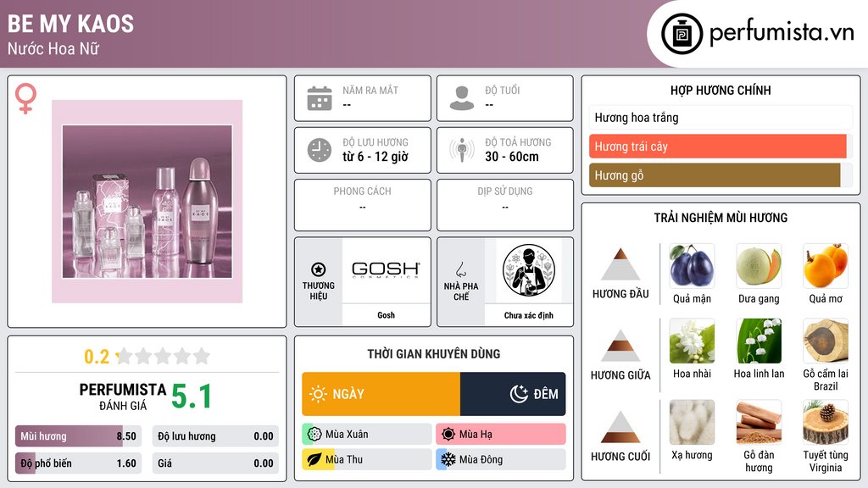Click the Phong cách style card
Screen dimensions: 868x488
click(363, 205)
